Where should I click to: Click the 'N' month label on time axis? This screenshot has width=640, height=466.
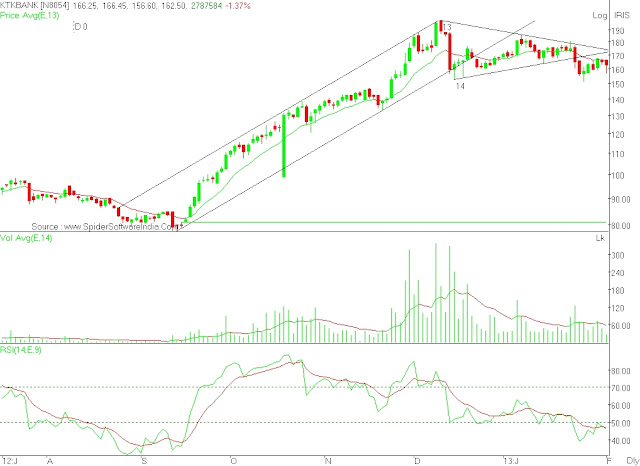[x=328, y=461]
